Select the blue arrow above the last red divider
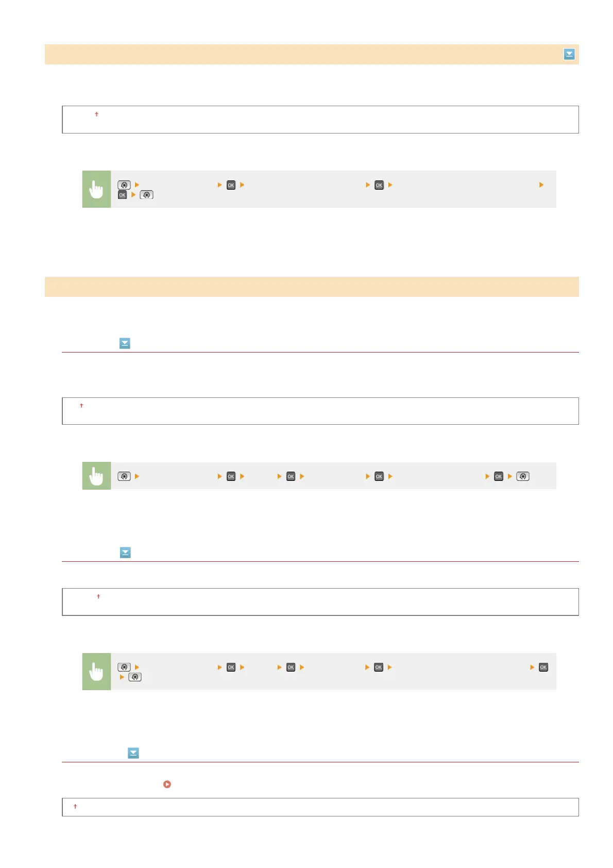 (x=133, y=753)
